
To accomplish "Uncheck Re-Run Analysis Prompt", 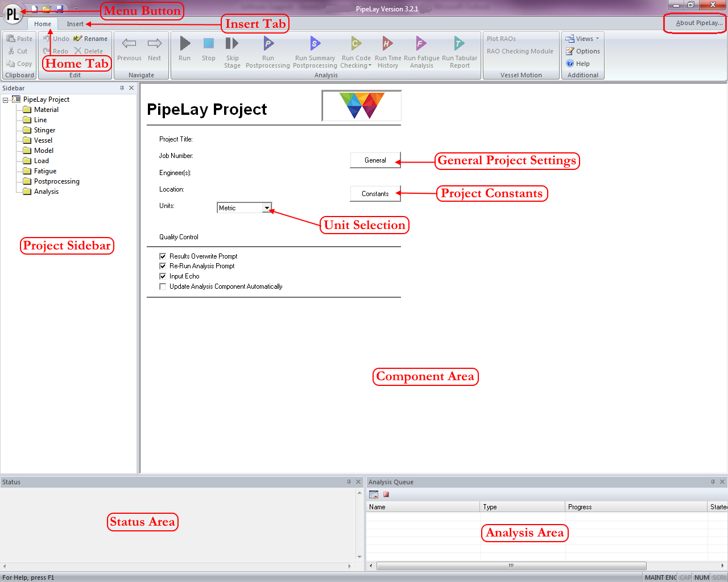I will coord(163,266).
